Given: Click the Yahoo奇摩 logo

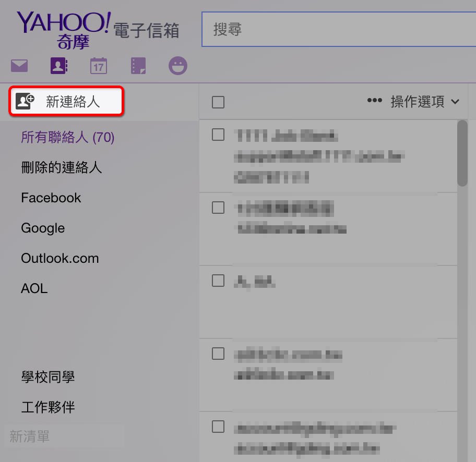Looking at the screenshot, I should click(64, 29).
